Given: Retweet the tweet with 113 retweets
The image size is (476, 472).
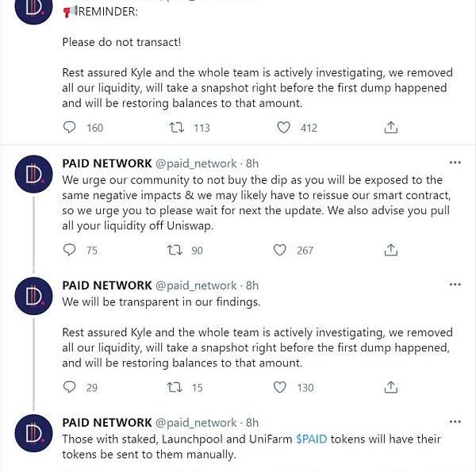Looking at the screenshot, I should pos(178,128).
